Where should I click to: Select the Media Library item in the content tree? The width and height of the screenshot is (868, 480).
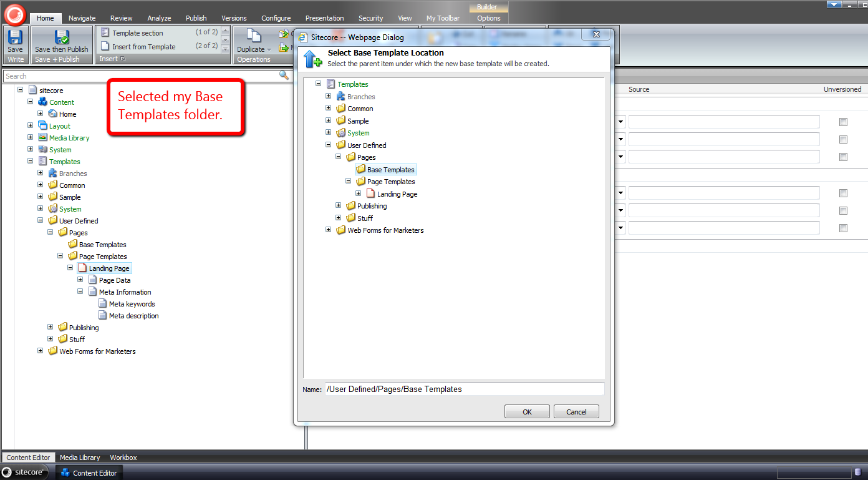69,138
